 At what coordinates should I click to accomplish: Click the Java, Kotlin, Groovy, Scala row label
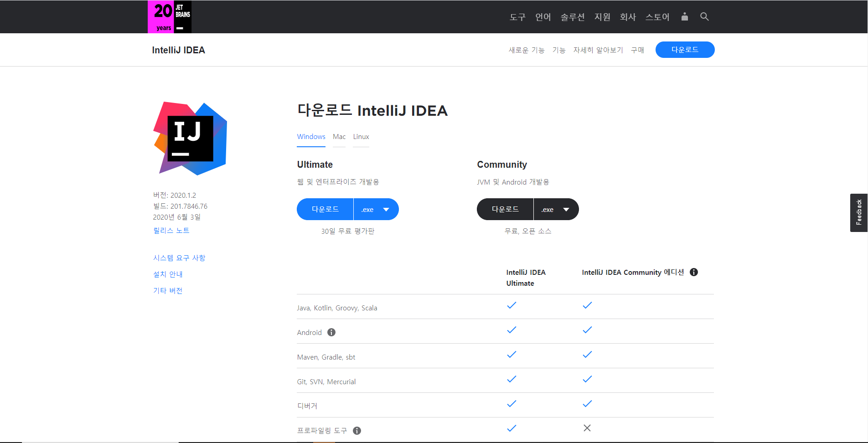(x=337, y=308)
